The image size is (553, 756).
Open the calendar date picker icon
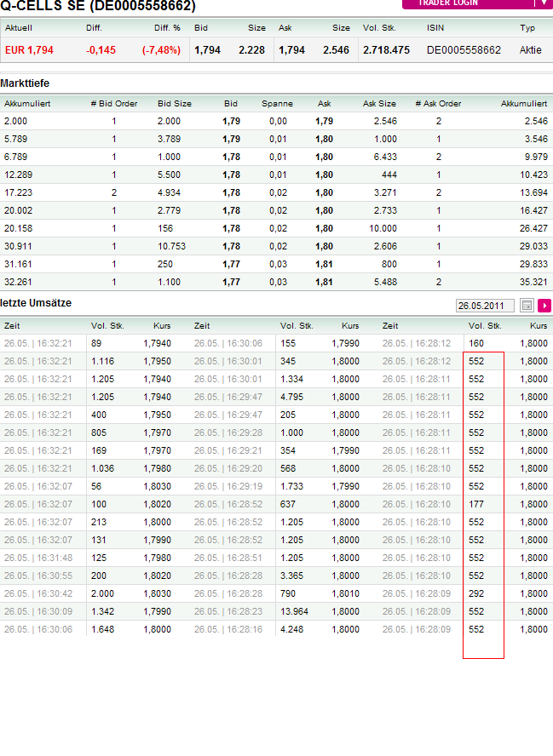[527, 306]
